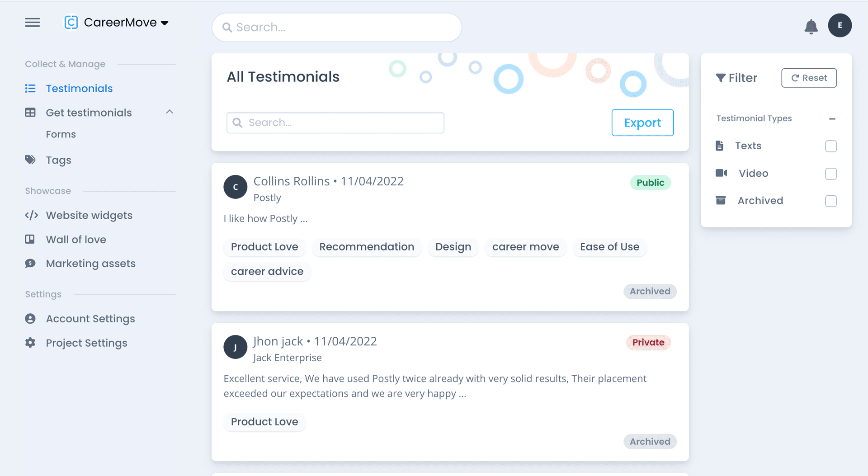Click the Export button
Screen dimensions: 868x476
point(642,123)
